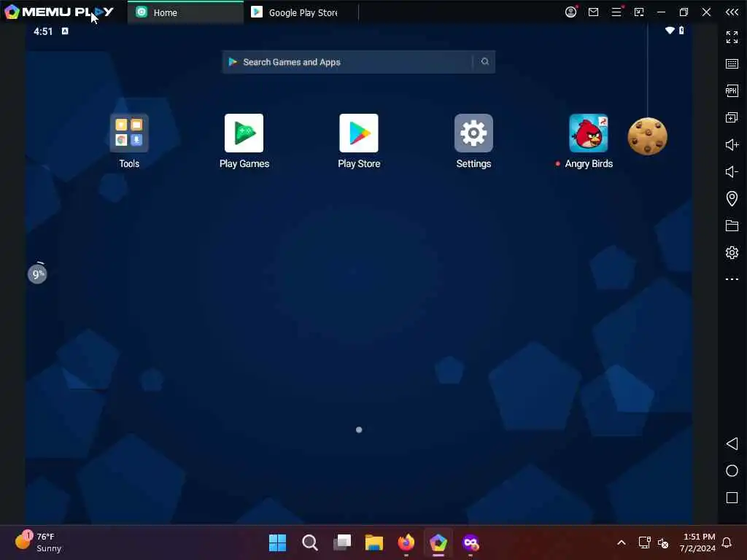Click the home screen page indicator dot
Image resolution: width=747 pixels, height=560 pixels.
359,430
